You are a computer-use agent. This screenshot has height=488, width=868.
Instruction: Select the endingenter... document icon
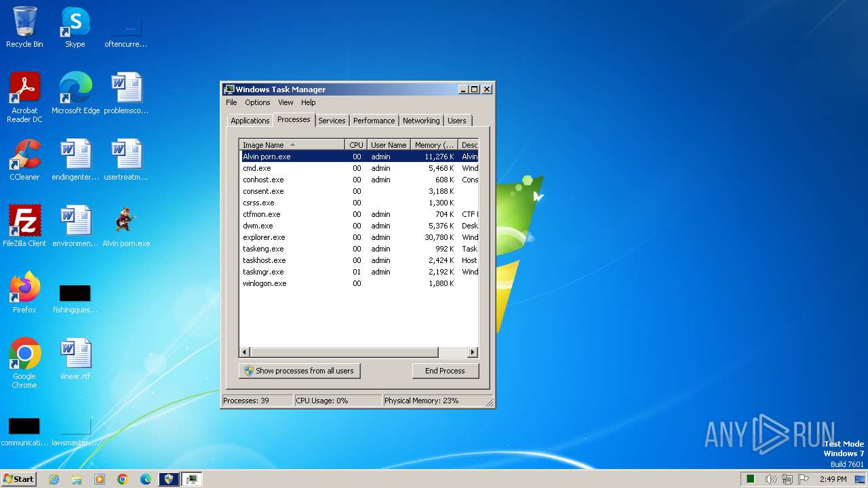(x=75, y=160)
